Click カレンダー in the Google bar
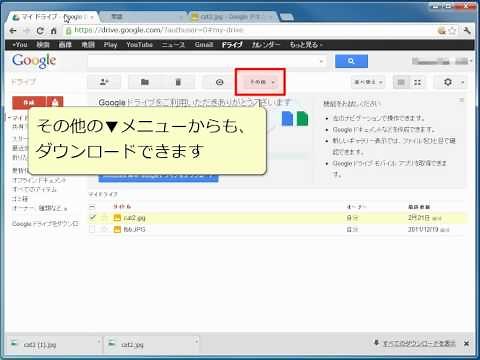This screenshot has width=480, height=360. (x=266, y=45)
